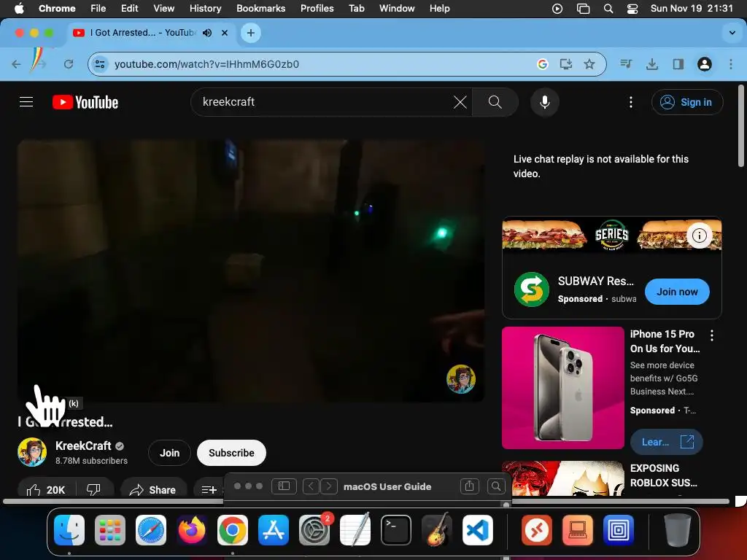This screenshot has width=747, height=560.
Task: Open iPhone 15 Pro ad options menu
Action: pos(712,335)
